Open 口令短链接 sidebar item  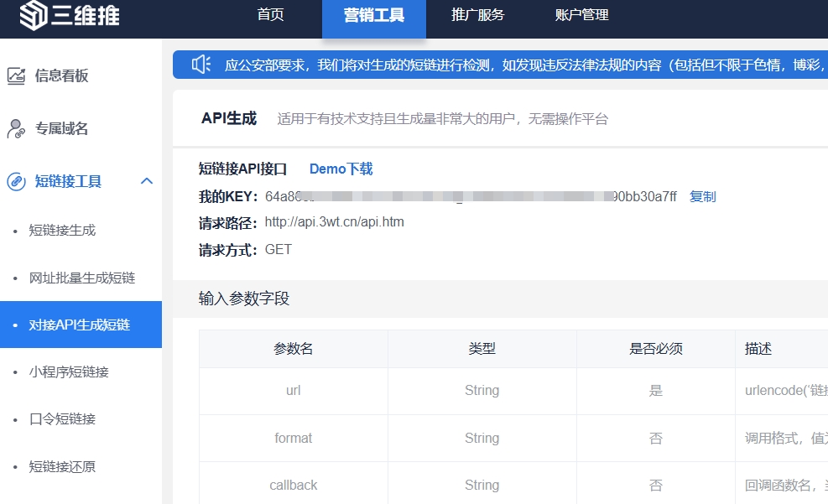click(x=62, y=419)
